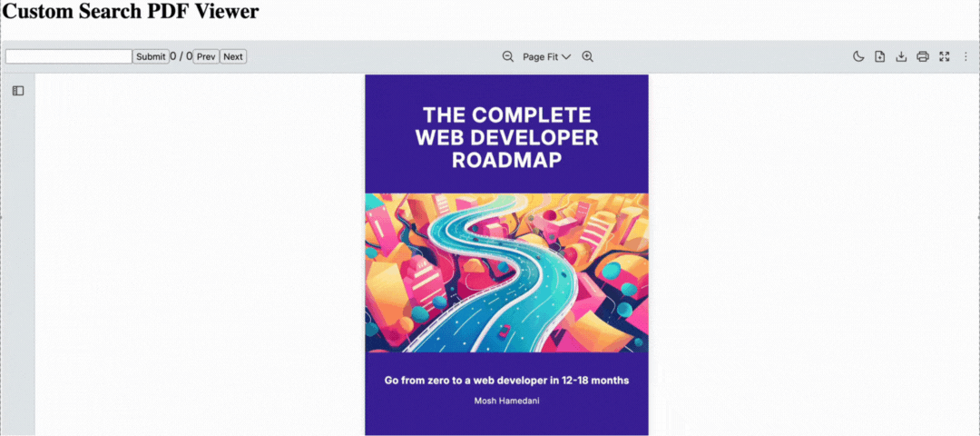This screenshot has width=980, height=436.
Task: Click the '0 / 0' match counter
Action: pos(181,56)
